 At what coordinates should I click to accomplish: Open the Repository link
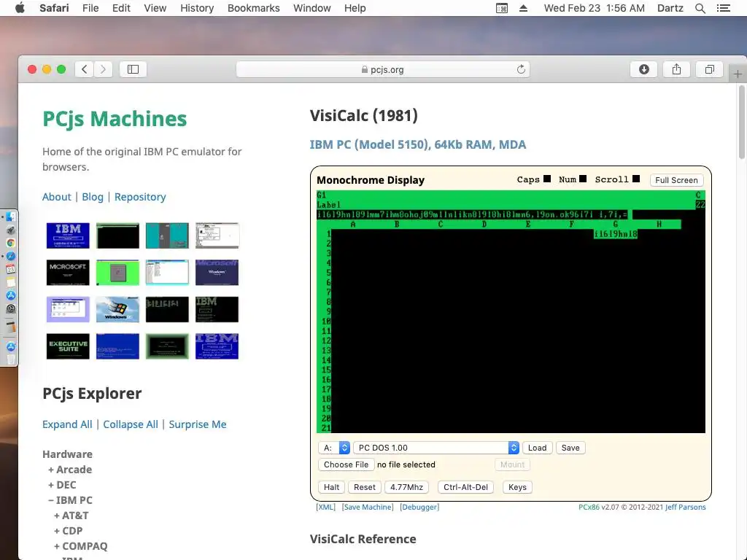point(140,197)
